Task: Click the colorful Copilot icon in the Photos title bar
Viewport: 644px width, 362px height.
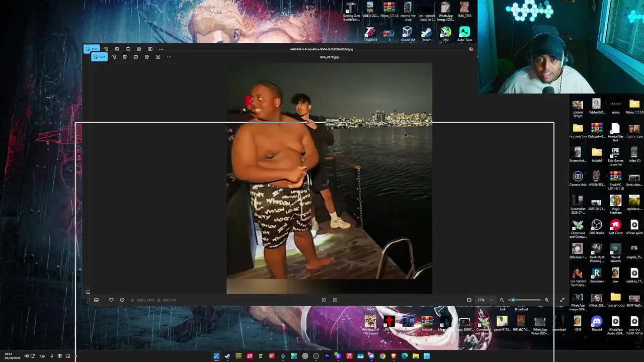Action: tap(471, 49)
